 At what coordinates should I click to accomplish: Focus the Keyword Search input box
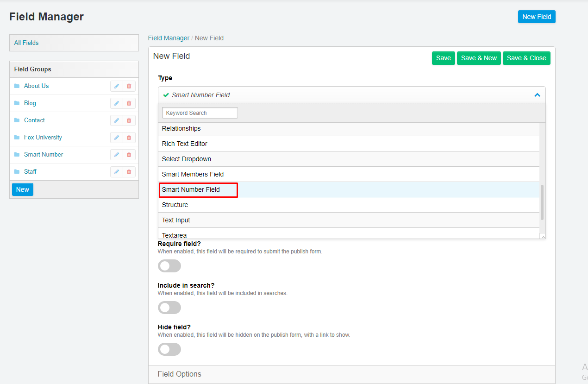(200, 113)
